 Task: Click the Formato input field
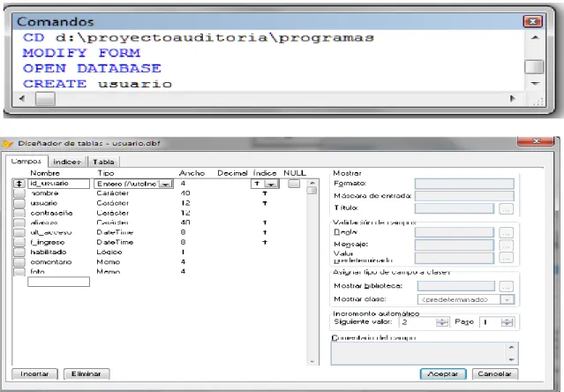[464, 184]
